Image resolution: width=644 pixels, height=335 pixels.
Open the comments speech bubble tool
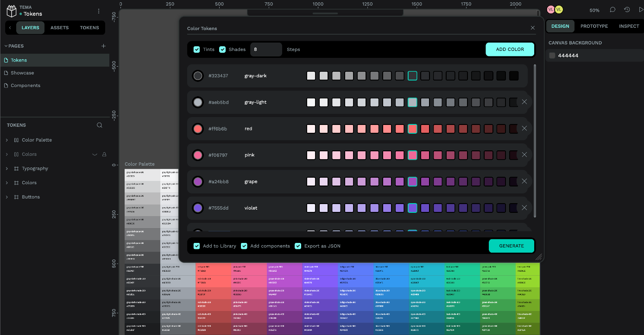coord(612,10)
